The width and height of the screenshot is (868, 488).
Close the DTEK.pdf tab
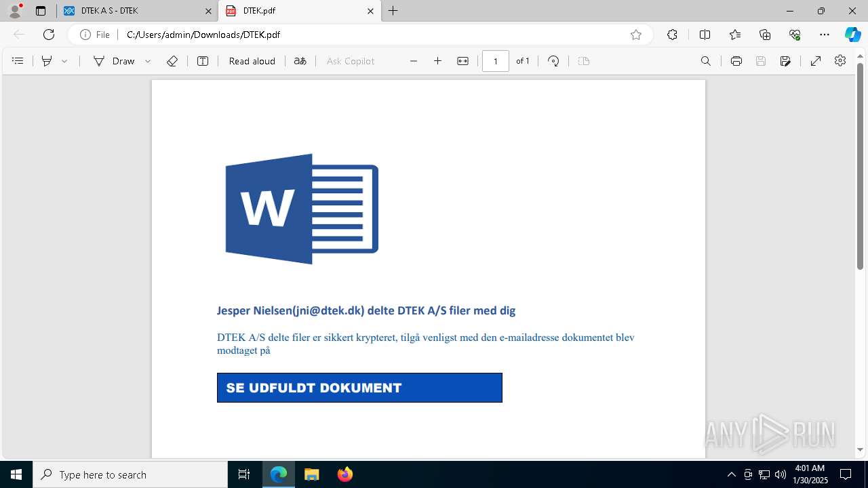[370, 11]
